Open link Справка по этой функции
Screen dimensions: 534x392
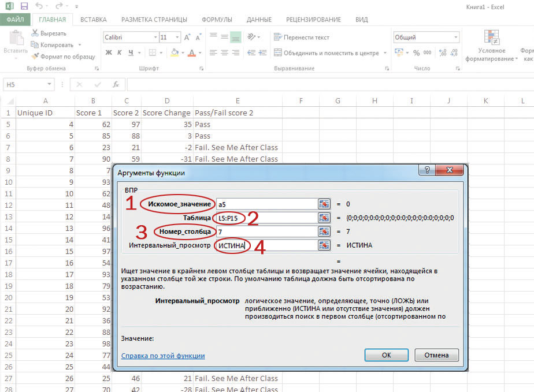(163, 356)
